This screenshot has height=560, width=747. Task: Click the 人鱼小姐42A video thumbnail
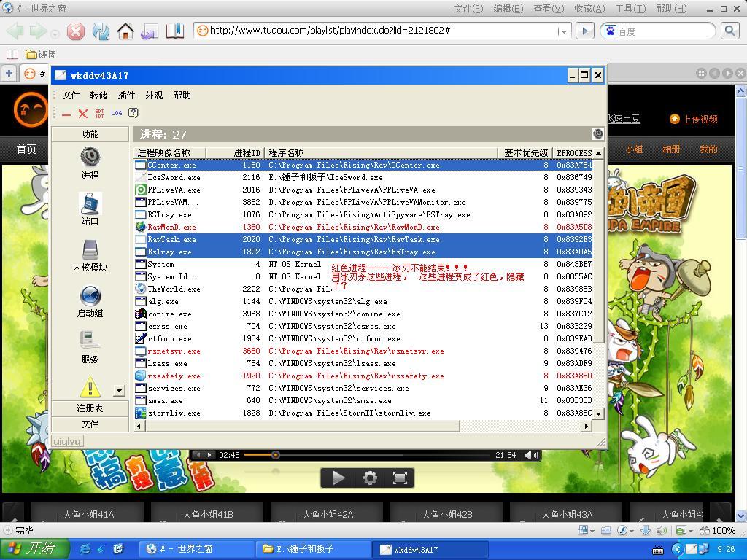tap(328, 514)
